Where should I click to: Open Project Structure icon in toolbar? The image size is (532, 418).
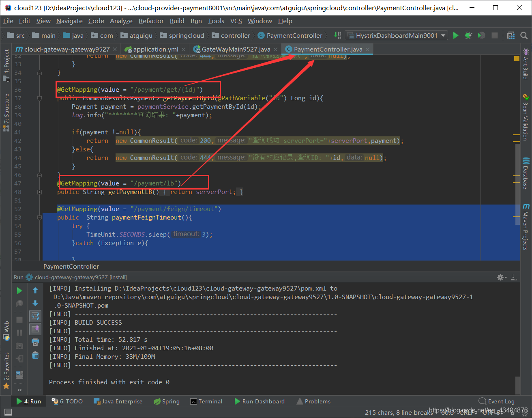[511, 35]
